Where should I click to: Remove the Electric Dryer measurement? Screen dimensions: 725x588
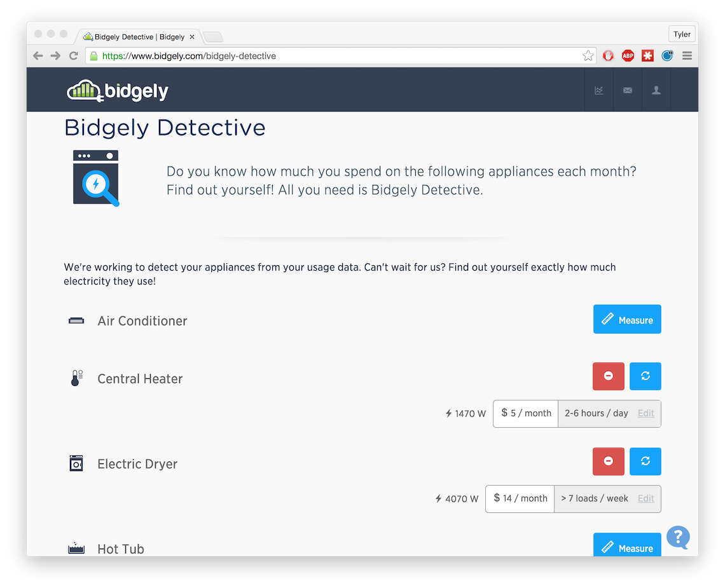[x=609, y=462]
